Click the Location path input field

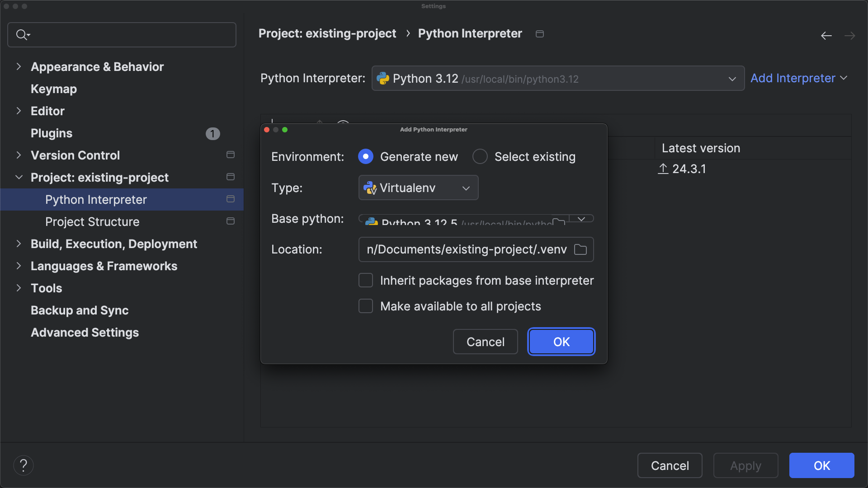(x=466, y=249)
